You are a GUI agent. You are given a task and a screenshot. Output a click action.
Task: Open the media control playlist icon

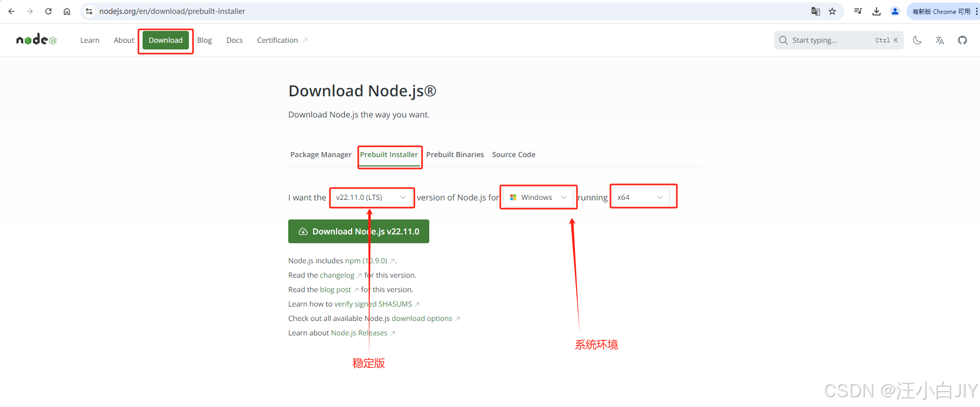(x=858, y=11)
